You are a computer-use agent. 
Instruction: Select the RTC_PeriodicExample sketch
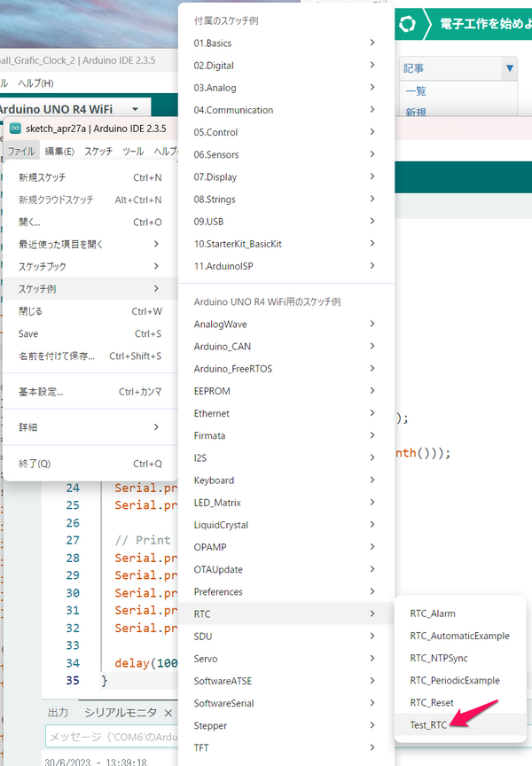(459, 681)
